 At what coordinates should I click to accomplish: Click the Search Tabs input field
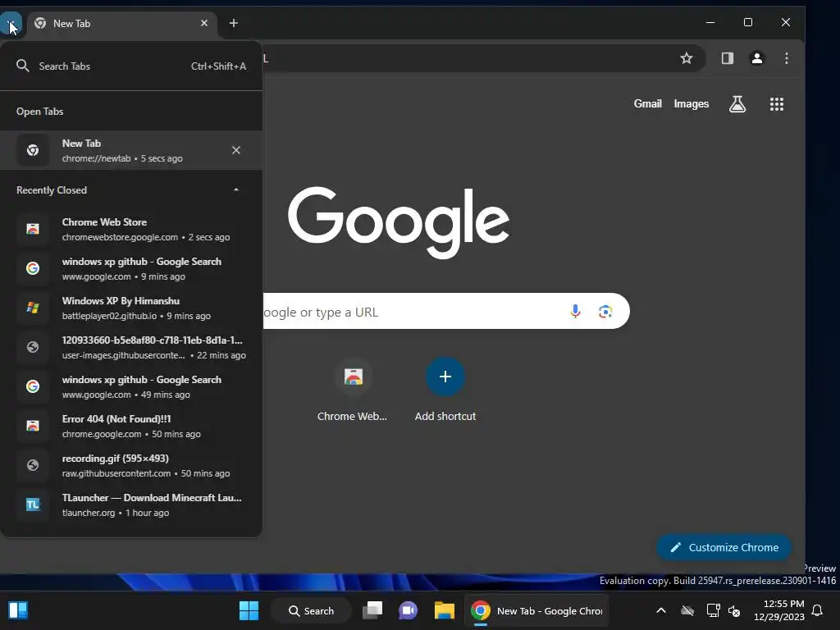(131, 66)
